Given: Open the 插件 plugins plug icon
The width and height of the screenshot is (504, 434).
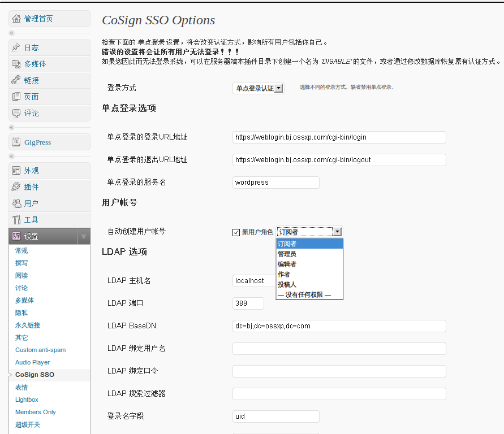Looking at the screenshot, I should pos(16,187).
